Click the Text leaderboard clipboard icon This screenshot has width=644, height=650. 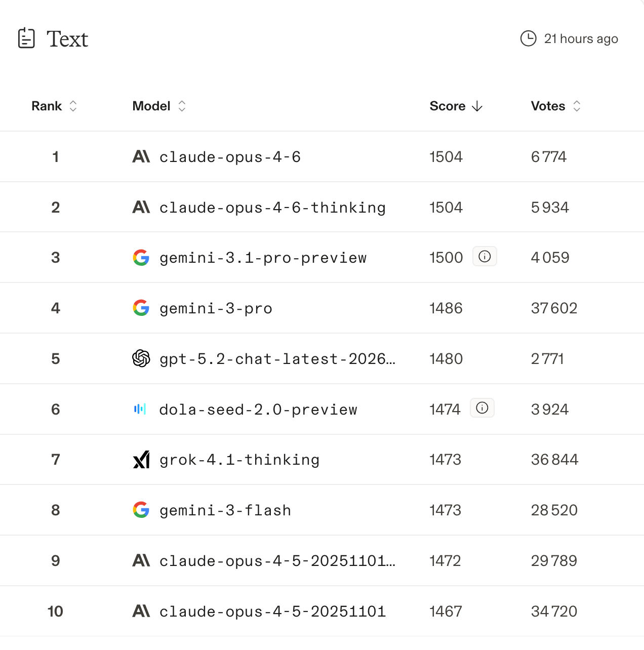pos(26,38)
